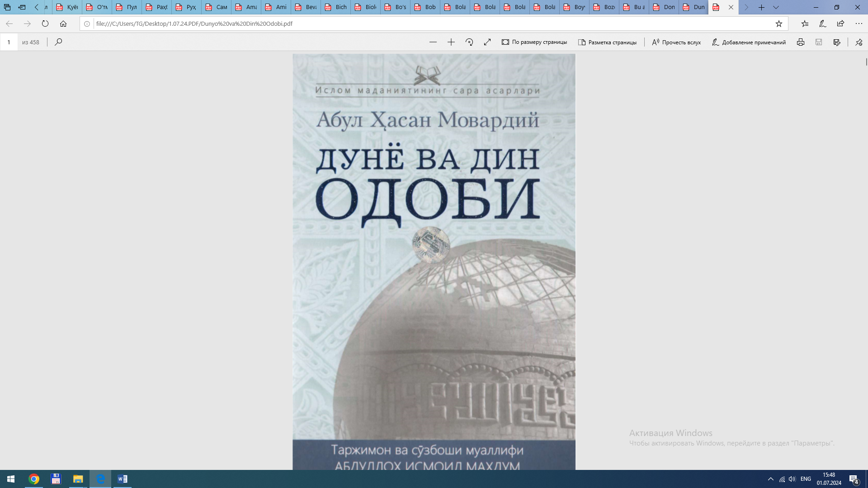Print the PDF document
Viewport: 868px width, 488px height.
tap(800, 42)
